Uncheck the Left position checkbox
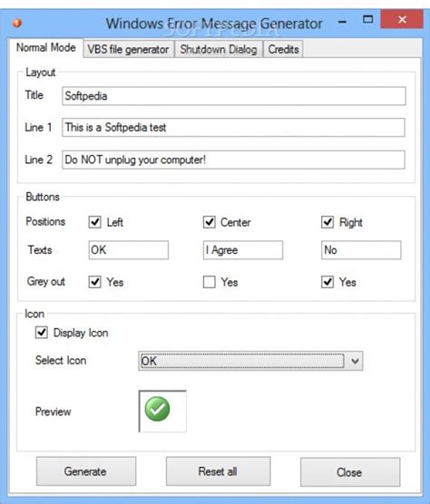430x504 pixels. click(95, 222)
